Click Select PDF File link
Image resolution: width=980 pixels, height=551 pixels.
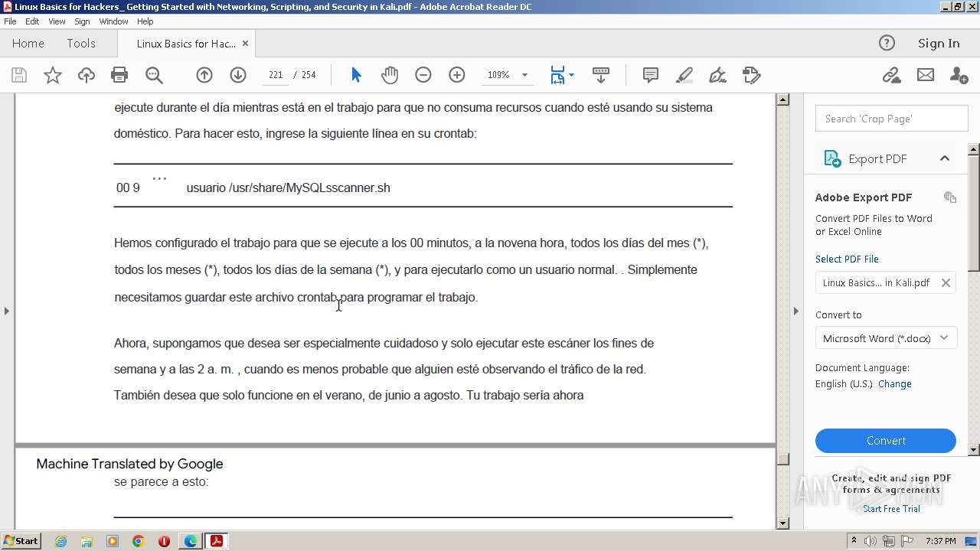(847, 259)
